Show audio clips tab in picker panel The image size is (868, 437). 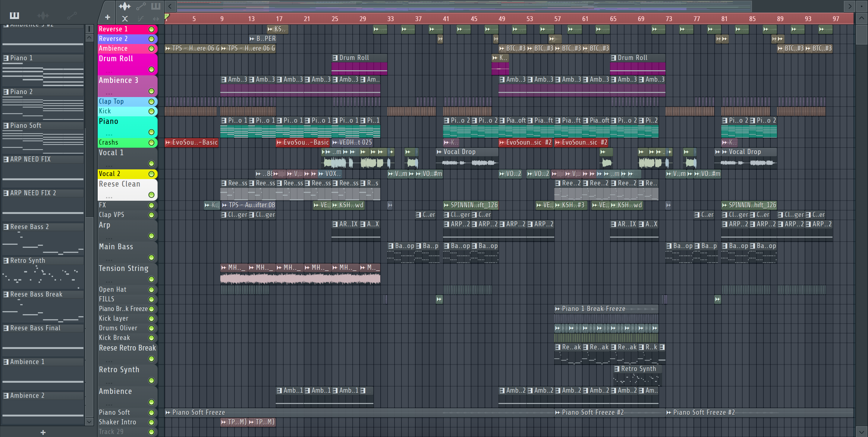(x=43, y=15)
